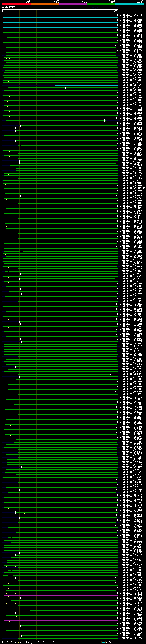Open hit UniRef100_Q9LXM3
Image resolution: width=146 pixels, height=644 pixels.
click(x=131, y=20)
